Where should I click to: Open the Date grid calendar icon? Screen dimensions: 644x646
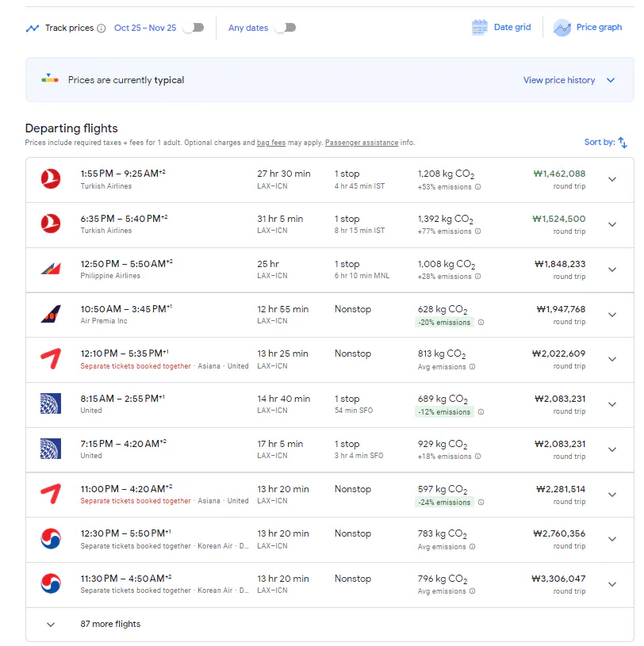[480, 28]
